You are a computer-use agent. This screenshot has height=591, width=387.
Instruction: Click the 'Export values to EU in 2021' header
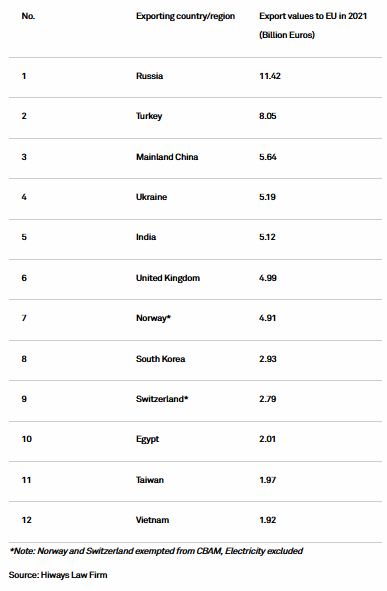313,16
